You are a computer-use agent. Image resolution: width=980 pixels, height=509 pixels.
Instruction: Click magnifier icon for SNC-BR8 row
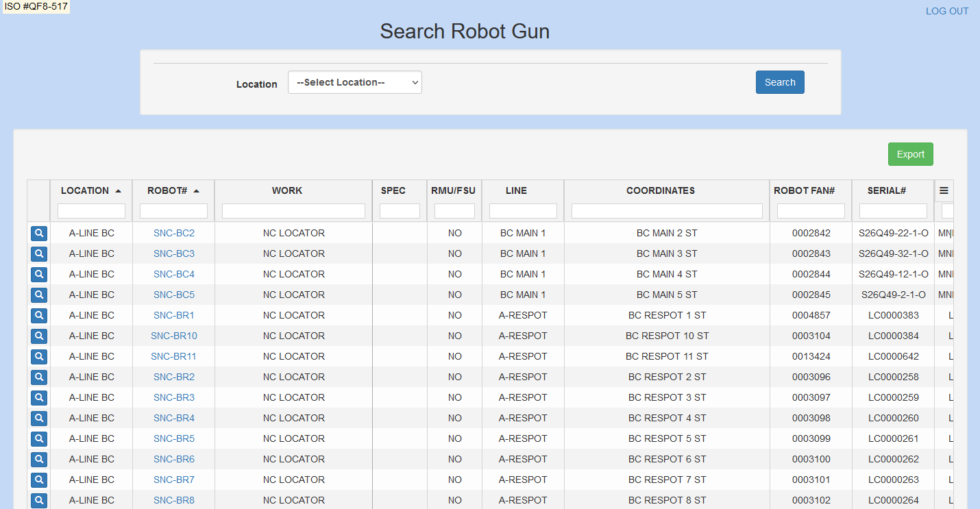(x=39, y=501)
